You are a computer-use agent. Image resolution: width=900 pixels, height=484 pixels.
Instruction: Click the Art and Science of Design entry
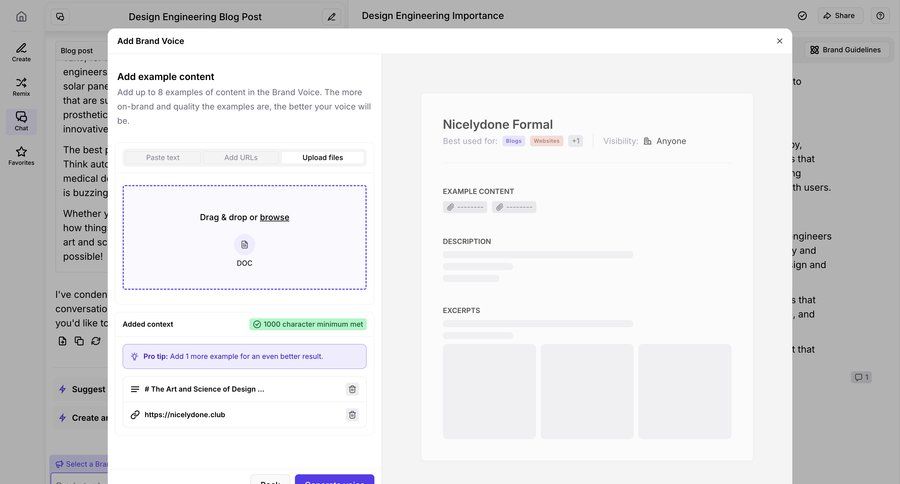(x=245, y=389)
